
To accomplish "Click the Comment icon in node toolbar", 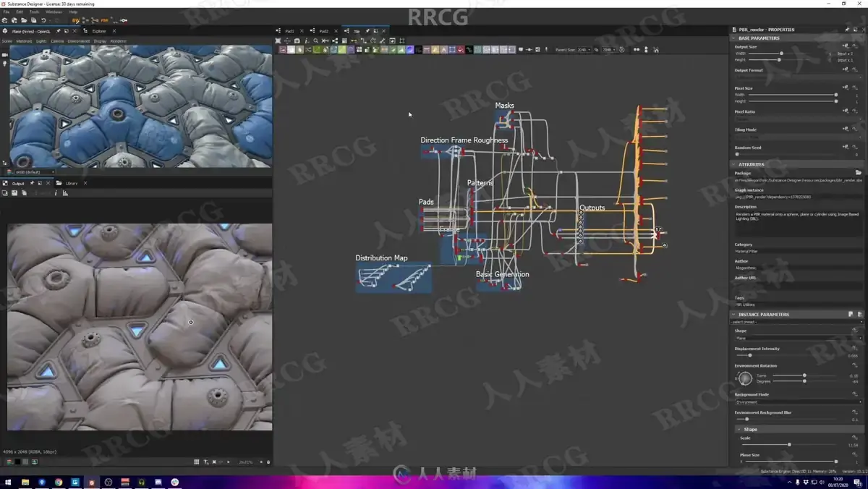I will [521, 50].
